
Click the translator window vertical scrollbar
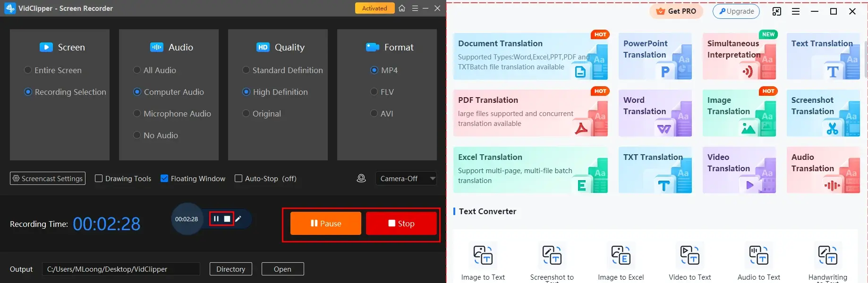(866, 59)
